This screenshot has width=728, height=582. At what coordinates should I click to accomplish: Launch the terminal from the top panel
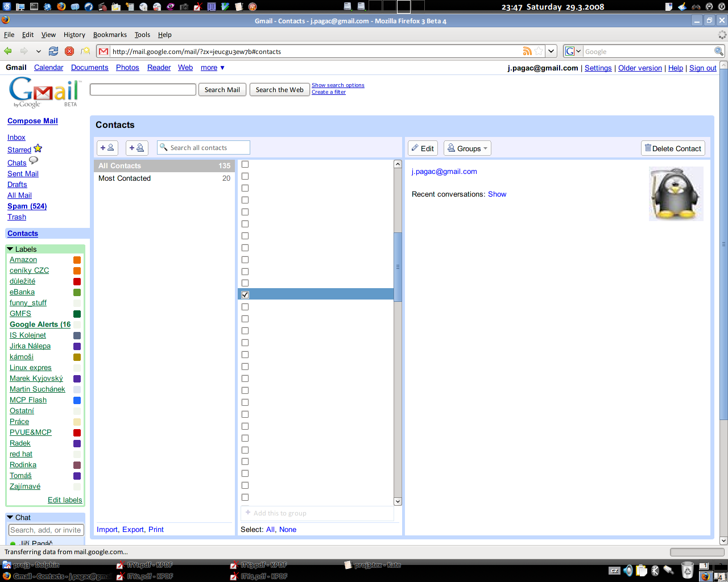34,6
